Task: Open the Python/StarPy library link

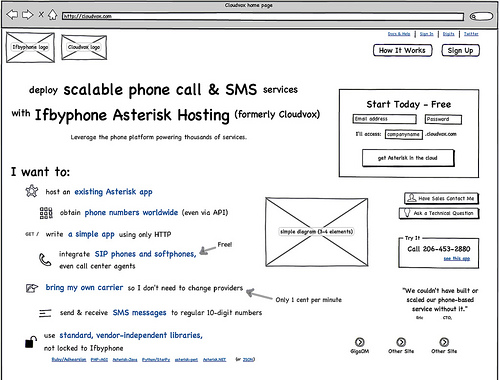Action: pyautogui.click(x=156, y=359)
